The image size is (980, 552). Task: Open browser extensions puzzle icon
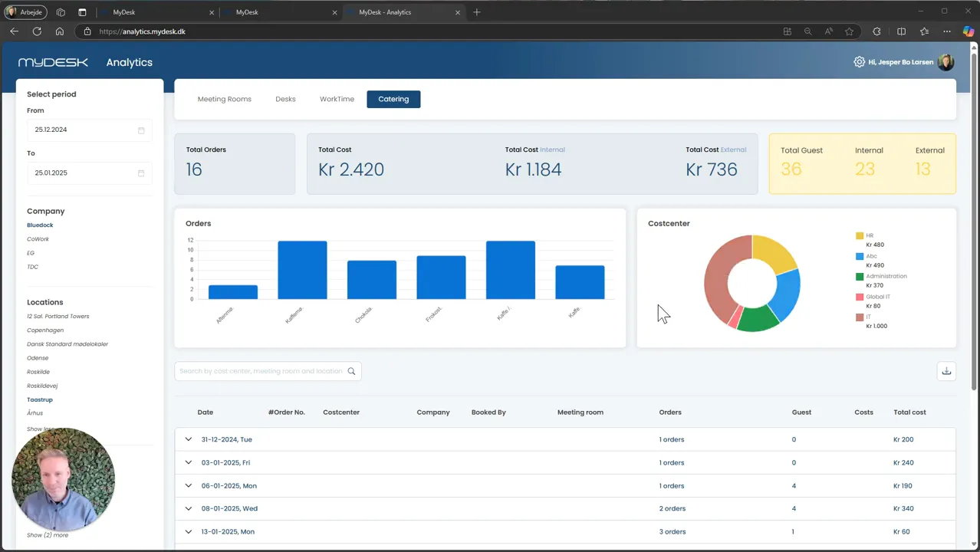tap(876, 31)
